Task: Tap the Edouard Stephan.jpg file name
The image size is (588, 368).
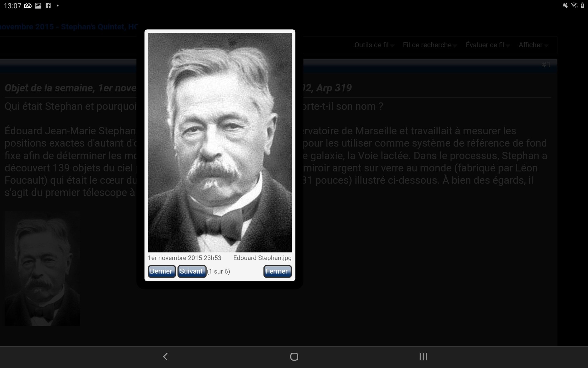Action: click(x=262, y=258)
